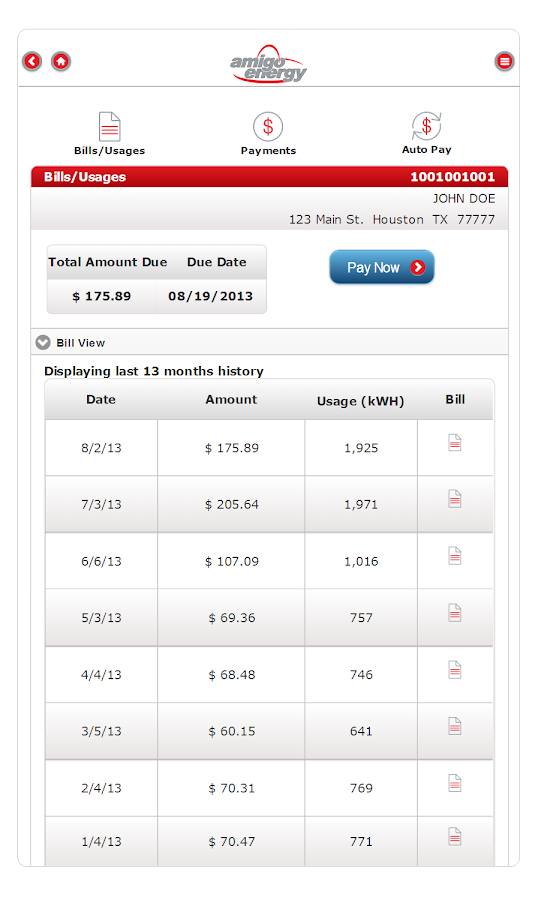Open the Auto Pay tab
The width and height of the screenshot is (538, 900).
pyautogui.click(x=427, y=134)
